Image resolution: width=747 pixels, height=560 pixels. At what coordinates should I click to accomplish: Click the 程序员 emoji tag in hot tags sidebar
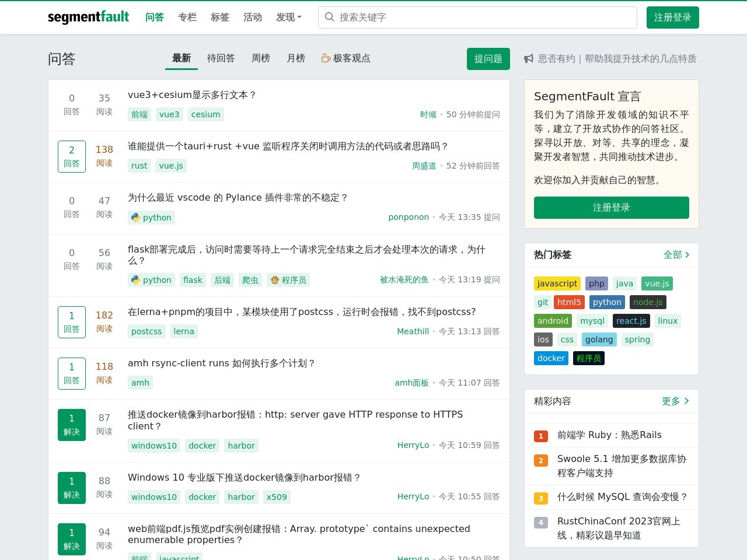tap(588, 358)
